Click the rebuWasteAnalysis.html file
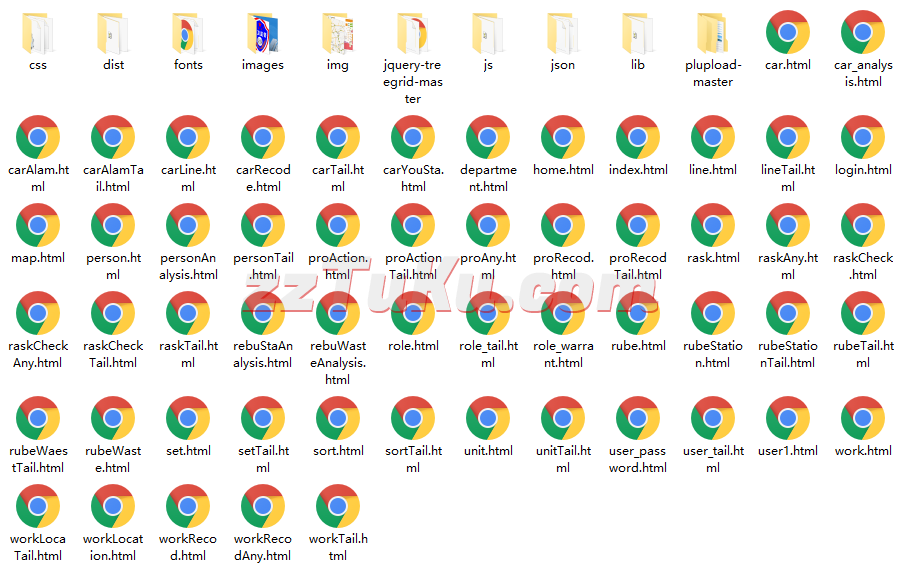 pos(338,314)
